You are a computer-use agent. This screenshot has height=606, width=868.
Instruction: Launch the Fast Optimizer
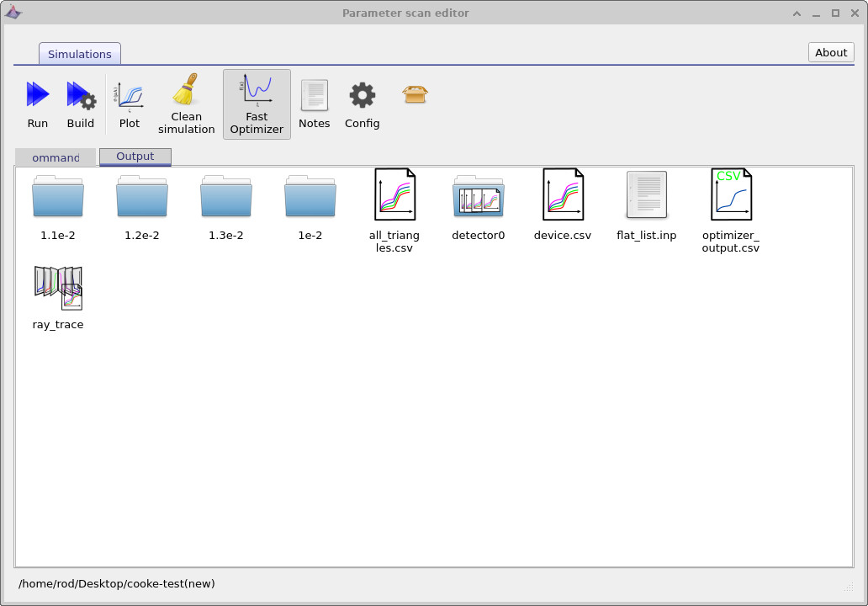(256, 101)
